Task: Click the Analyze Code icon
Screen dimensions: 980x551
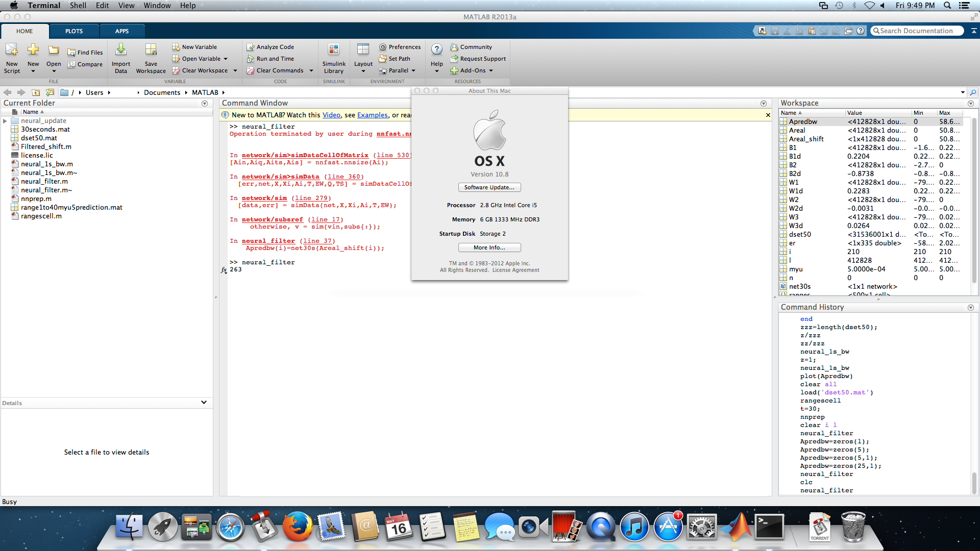Action: [251, 47]
